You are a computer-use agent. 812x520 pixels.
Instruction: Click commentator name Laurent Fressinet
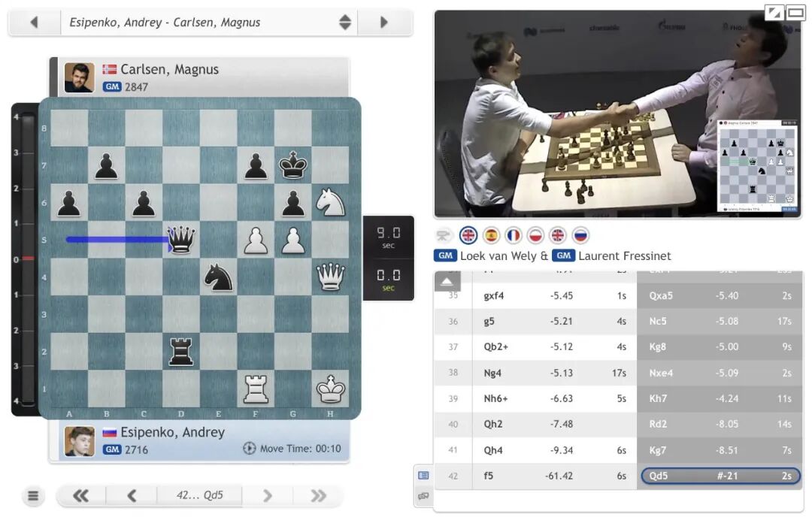625,255
